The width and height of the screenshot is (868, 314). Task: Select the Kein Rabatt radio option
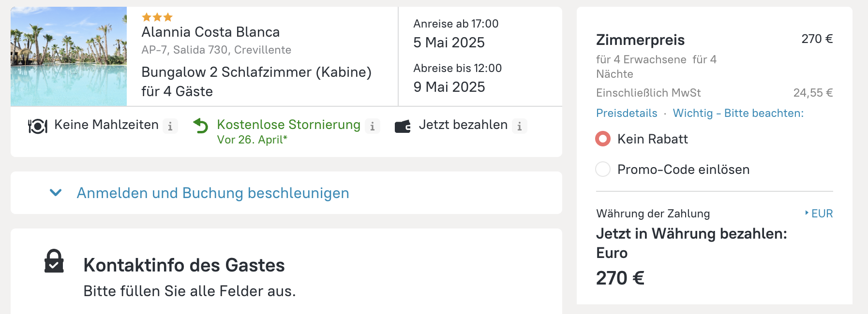tap(603, 139)
